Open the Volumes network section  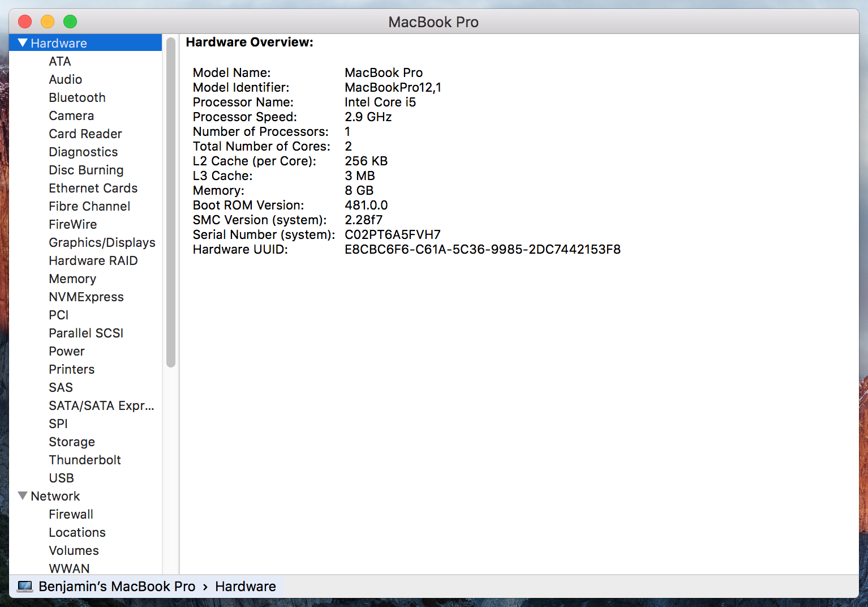pyautogui.click(x=74, y=550)
